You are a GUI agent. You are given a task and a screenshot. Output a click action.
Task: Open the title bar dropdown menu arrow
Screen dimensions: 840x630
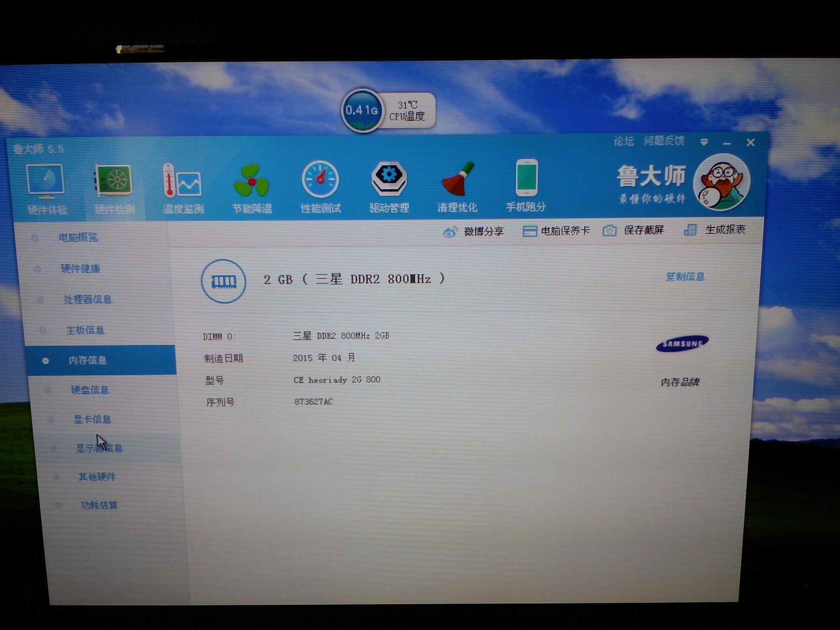[704, 142]
